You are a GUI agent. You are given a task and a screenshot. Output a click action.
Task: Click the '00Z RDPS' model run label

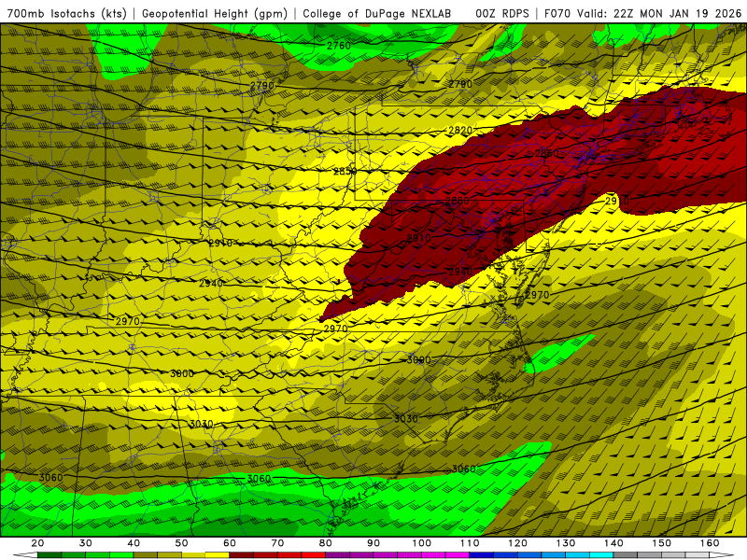(502, 13)
